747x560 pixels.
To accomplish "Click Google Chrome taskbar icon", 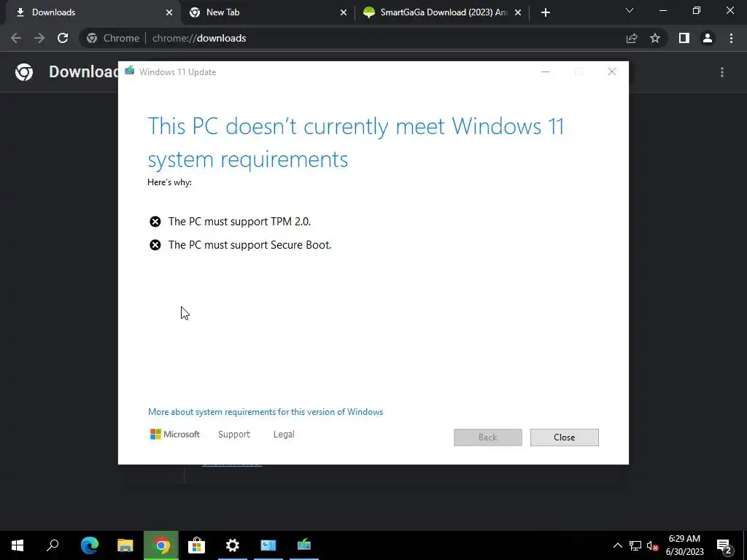I will [161, 545].
